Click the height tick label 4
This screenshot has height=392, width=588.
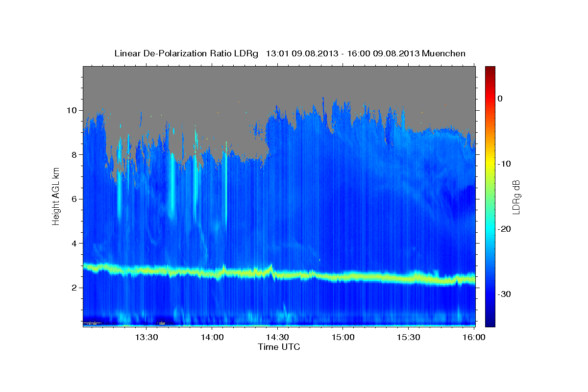pyautogui.click(x=74, y=244)
